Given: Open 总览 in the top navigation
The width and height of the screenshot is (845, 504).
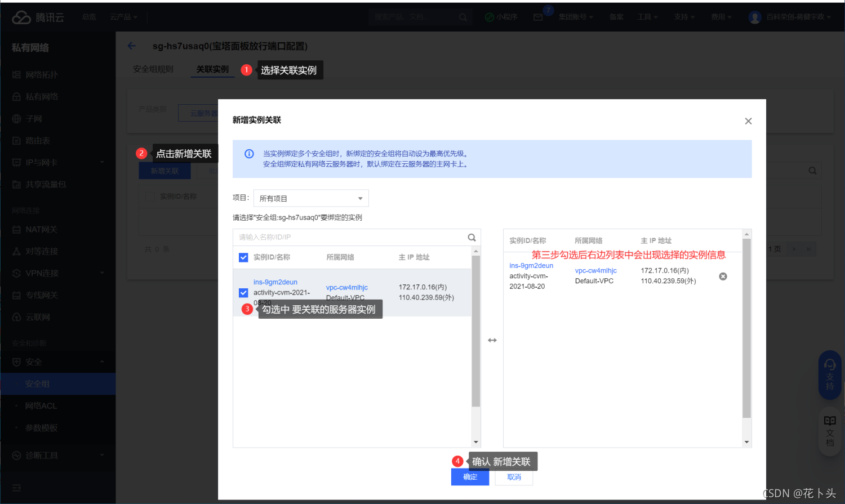Looking at the screenshot, I should (89, 17).
